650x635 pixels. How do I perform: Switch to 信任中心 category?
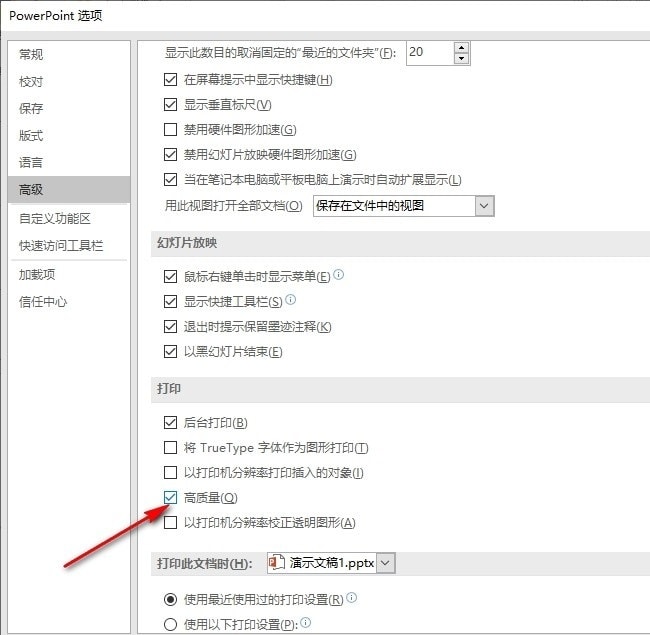point(43,301)
